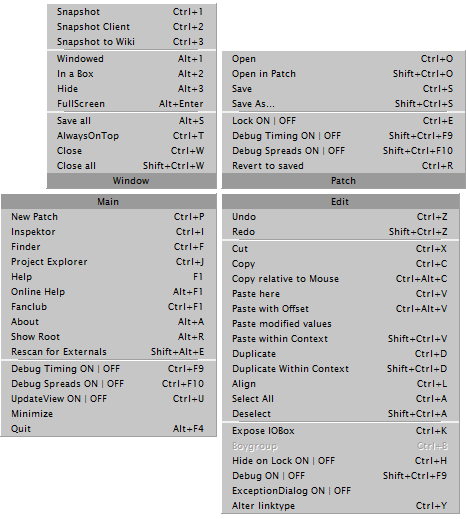Screen dimensions: 466x519
Task: Open the Window menu header
Action: (x=132, y=181)
